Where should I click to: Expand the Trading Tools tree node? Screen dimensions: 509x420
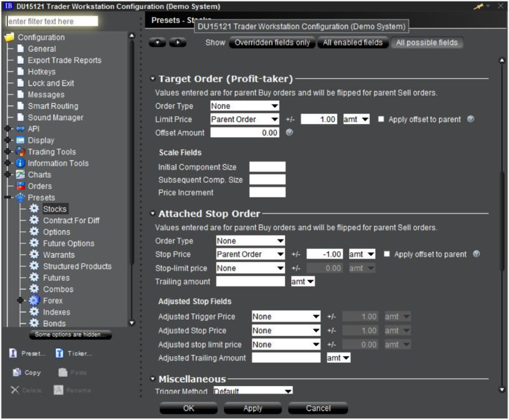[x=7, y=151]
